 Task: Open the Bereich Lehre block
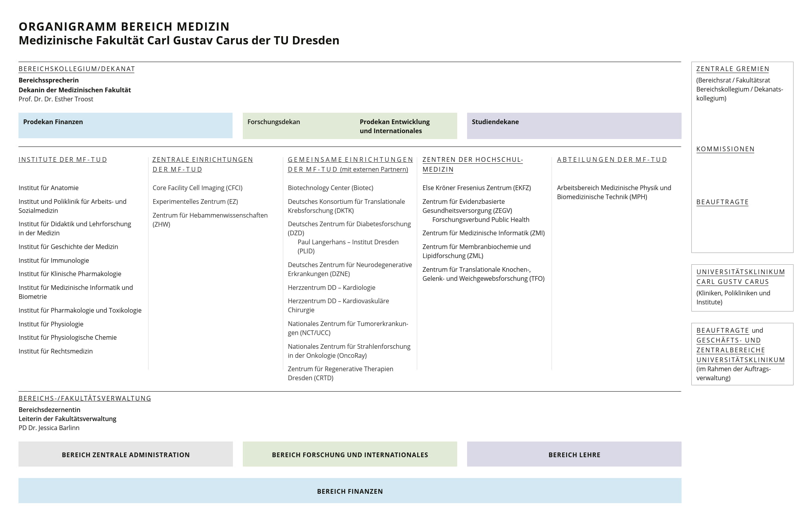coord(574,454)
